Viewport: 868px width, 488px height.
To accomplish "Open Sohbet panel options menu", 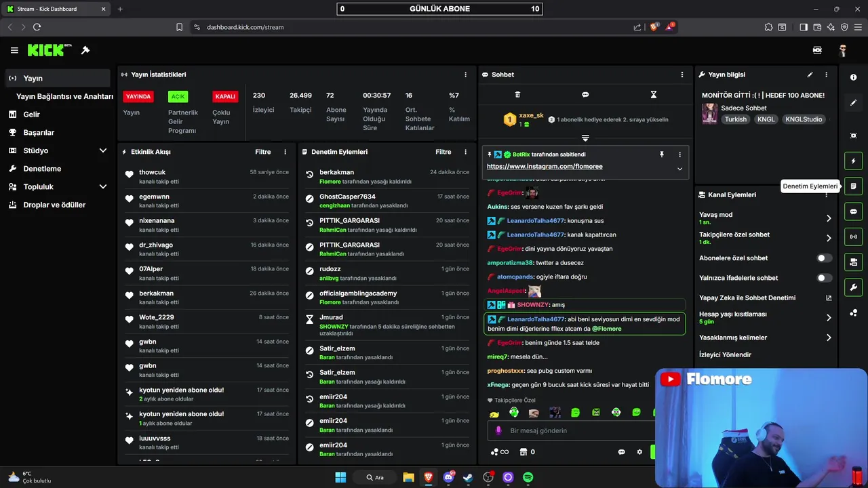I will [x=682, y=75].
